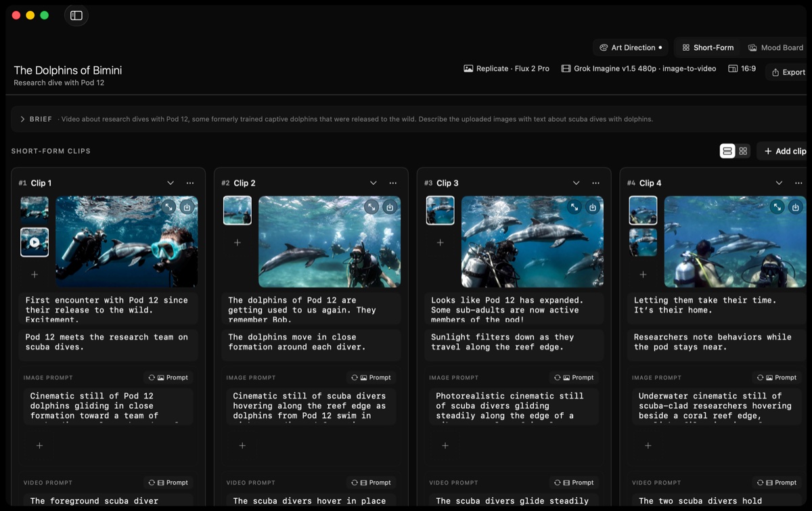The image size is (812, 511).
Task: Change the 16:9 aspect ratio
Action: pyautogui.click(x=742, y=68)
